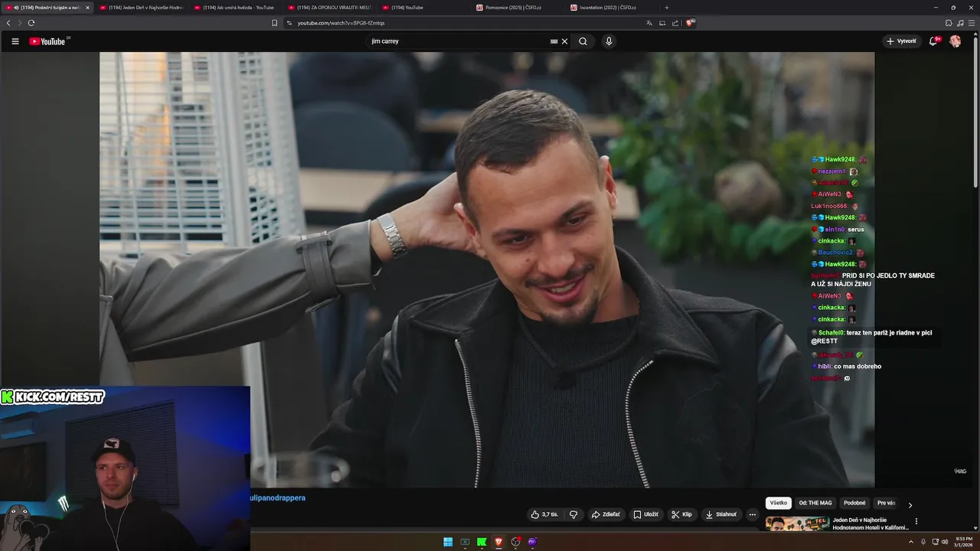Dislike the video

tap(573, 514)
